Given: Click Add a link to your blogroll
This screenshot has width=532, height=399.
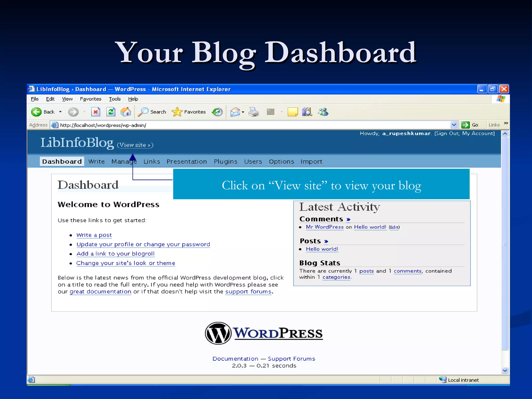Looking at the screenshot, I should (115, 254).
